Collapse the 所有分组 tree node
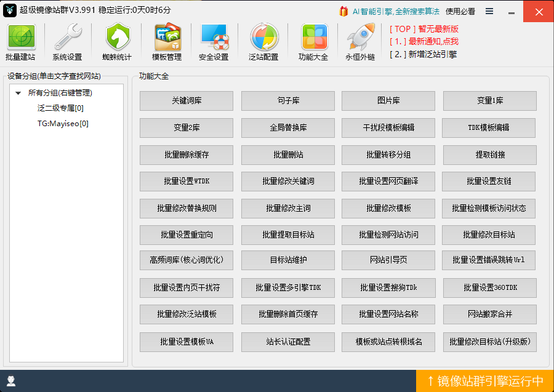Viewport: 554px width, 392px height. [18, 94]
